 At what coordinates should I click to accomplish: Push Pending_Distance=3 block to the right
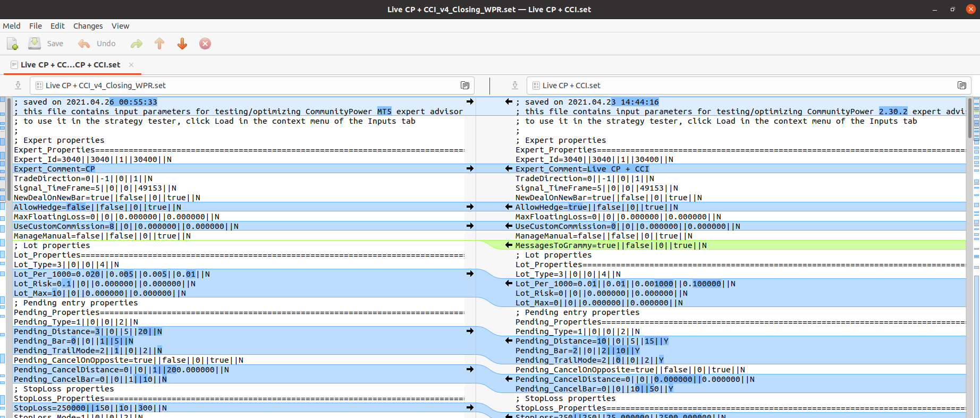pyautogui.click(x=470, y=331)
